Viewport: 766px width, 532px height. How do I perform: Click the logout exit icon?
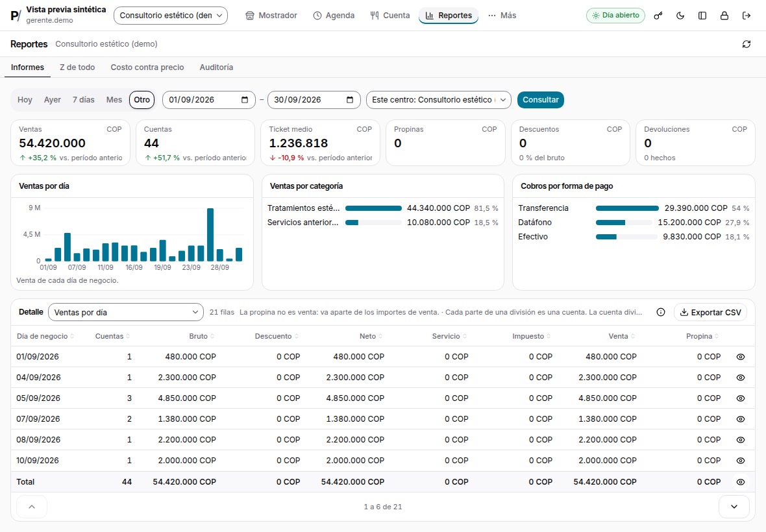[x=746, y=16]
